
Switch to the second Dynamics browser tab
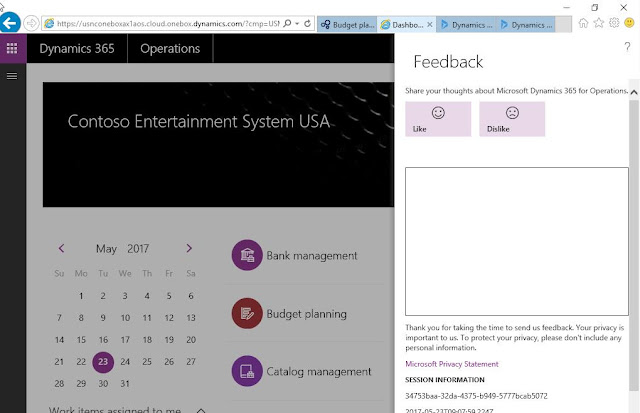coord(526,24)
